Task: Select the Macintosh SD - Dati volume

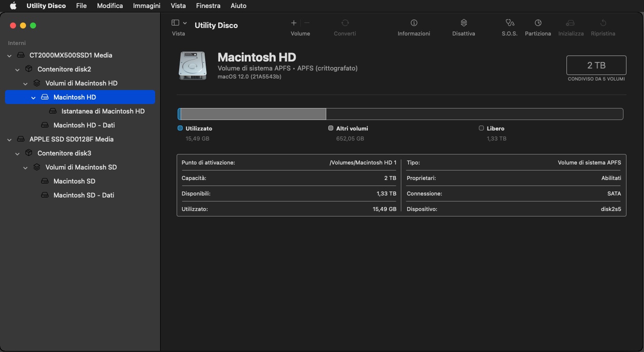Action: coord(84,195)
